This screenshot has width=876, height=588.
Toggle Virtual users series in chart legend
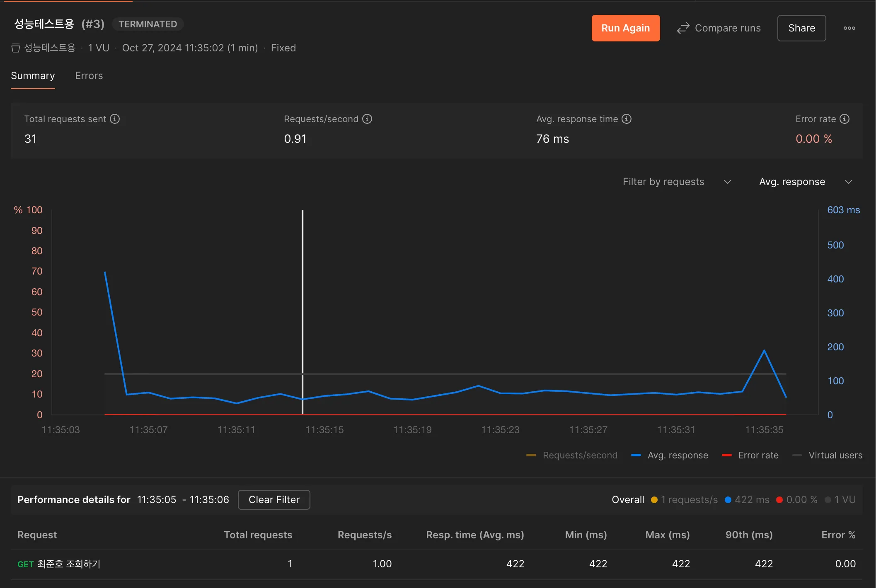835,455
